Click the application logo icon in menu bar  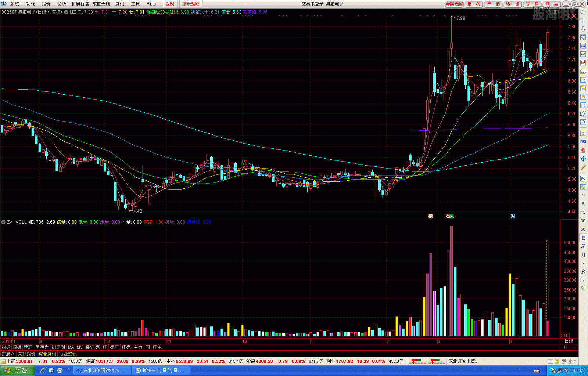tap(4, 4)
